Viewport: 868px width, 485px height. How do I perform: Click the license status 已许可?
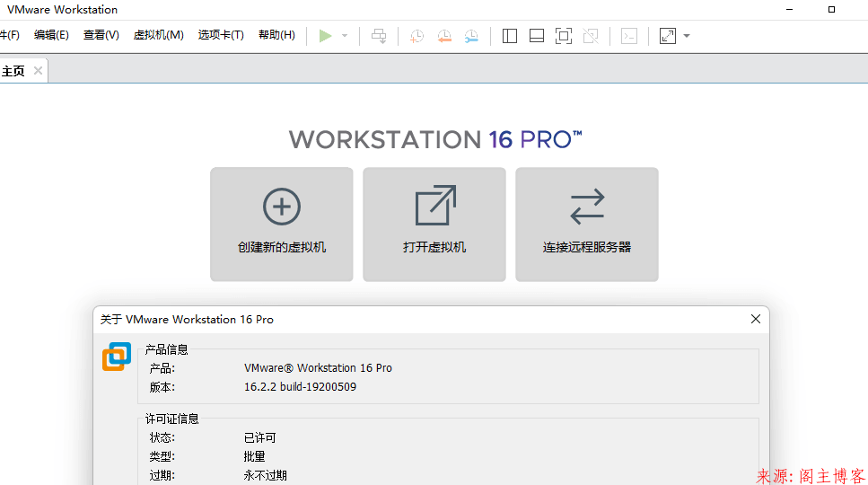259,438
